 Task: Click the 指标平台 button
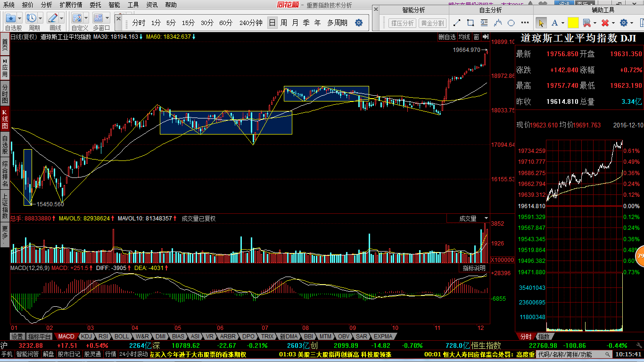pos(39,337)
